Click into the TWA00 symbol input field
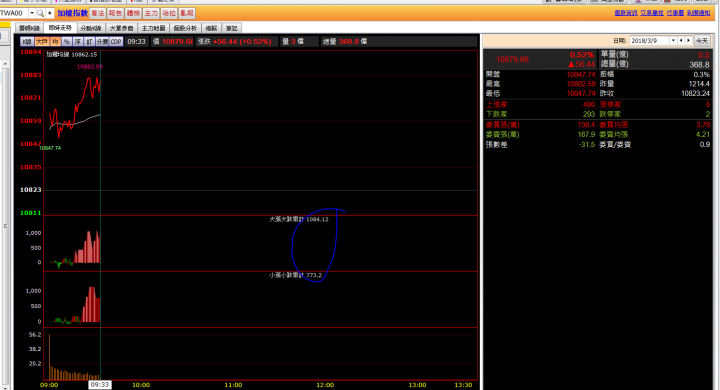 14,13
